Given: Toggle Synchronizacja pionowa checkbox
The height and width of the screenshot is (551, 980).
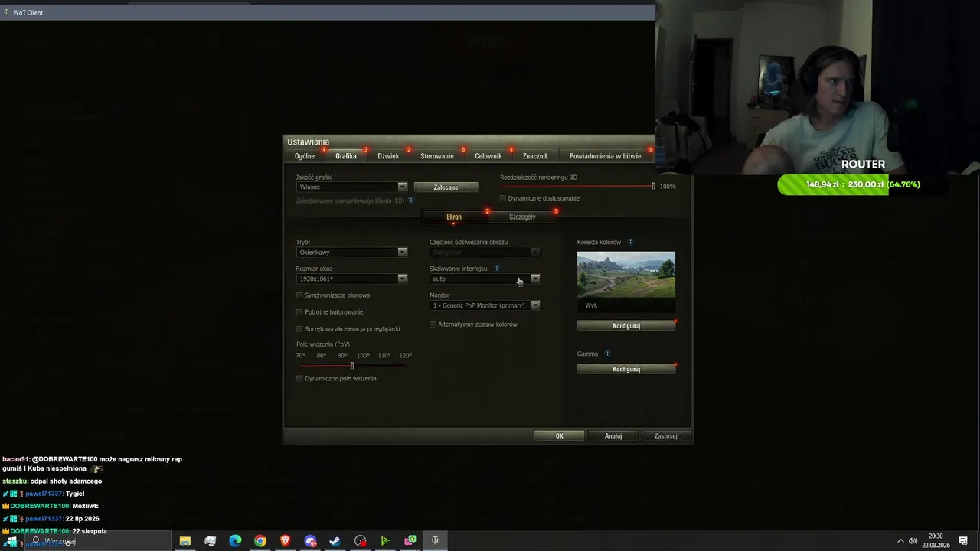Looking at the screenshot, I should tap(299, 295).
